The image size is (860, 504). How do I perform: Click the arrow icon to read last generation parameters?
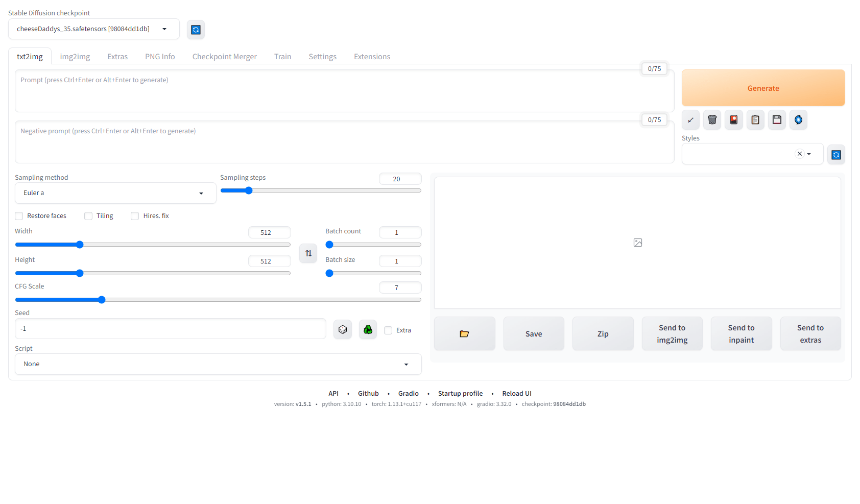(690, 120)
